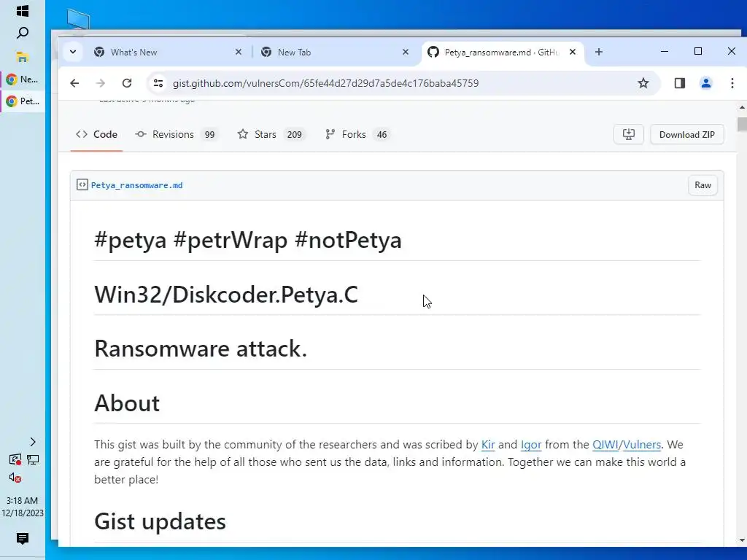Switch to the 'Pet...' Chrome taskbar window
Viewport: 747px width, 560px height.
click(x=23, y=101)
